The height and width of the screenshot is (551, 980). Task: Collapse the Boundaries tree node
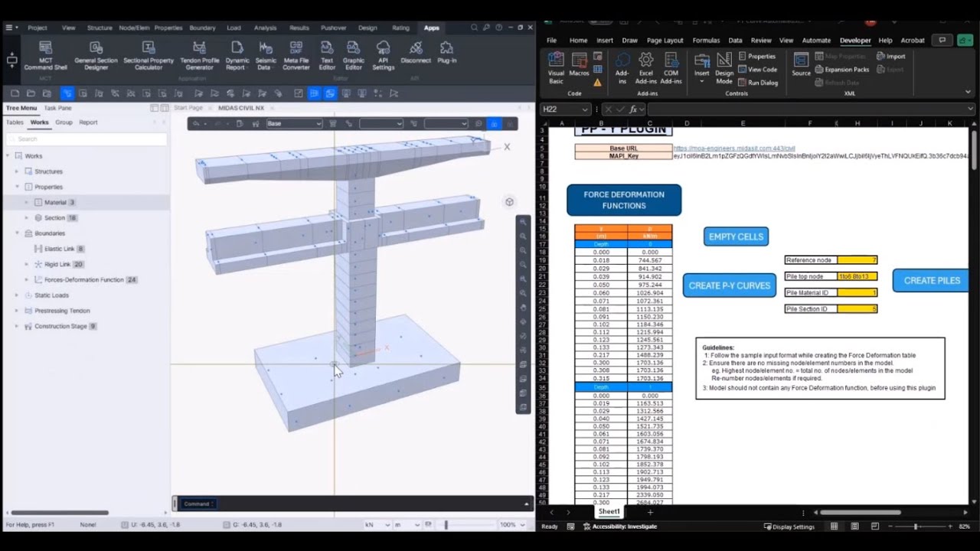click(x=17, y=233)
